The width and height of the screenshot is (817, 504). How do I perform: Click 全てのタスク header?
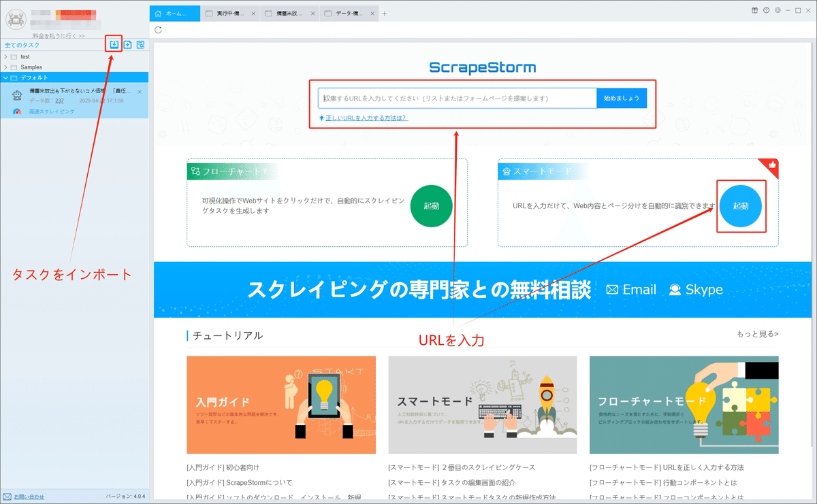tap(22, 45)
